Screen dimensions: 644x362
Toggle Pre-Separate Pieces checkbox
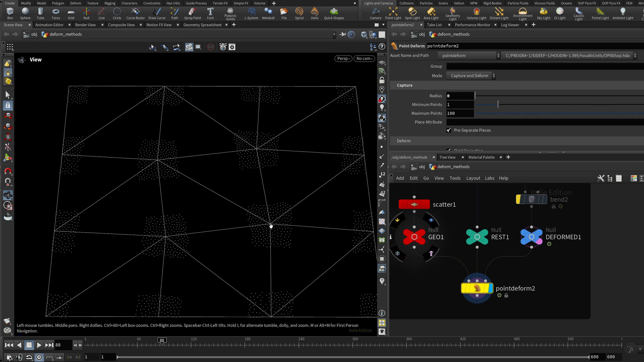[449, 130]
